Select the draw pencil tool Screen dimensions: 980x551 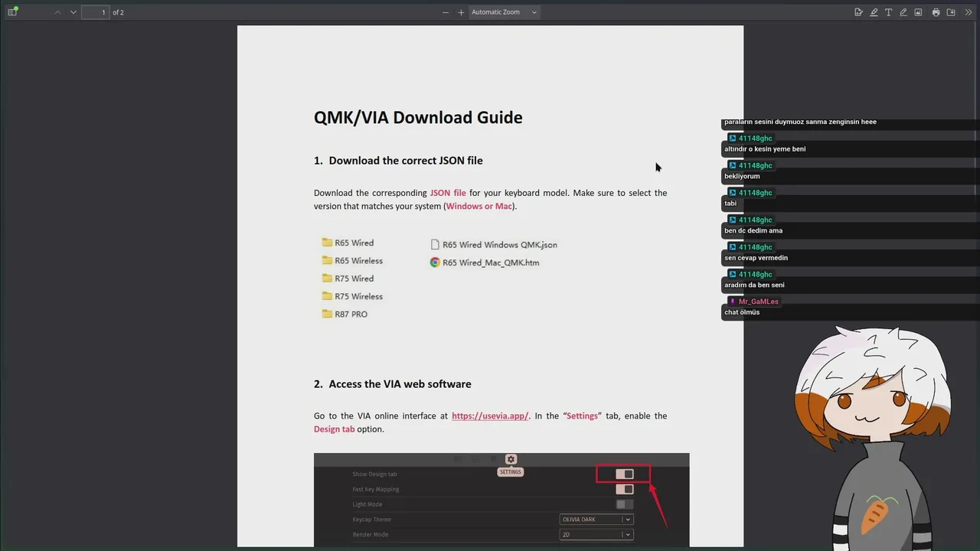click(x=903, y=12)
